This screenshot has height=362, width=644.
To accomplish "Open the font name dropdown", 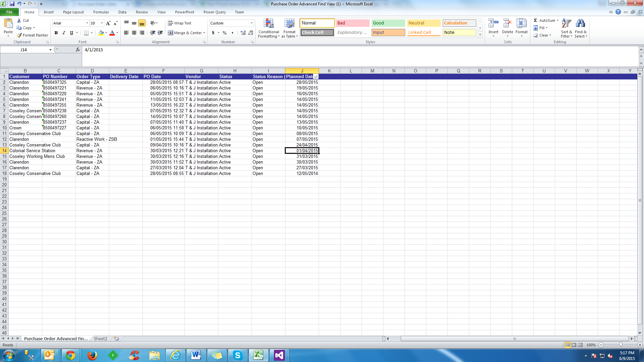I will 87,23.
